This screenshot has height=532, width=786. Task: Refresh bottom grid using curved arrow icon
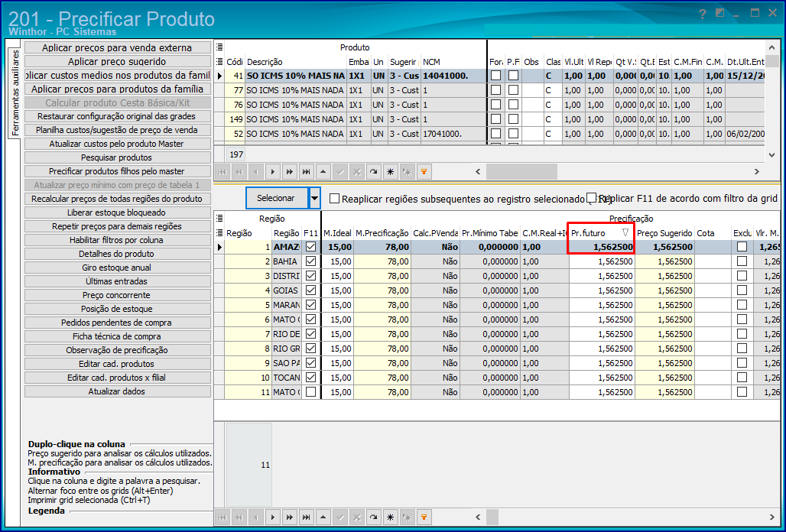tap(373, 517)
